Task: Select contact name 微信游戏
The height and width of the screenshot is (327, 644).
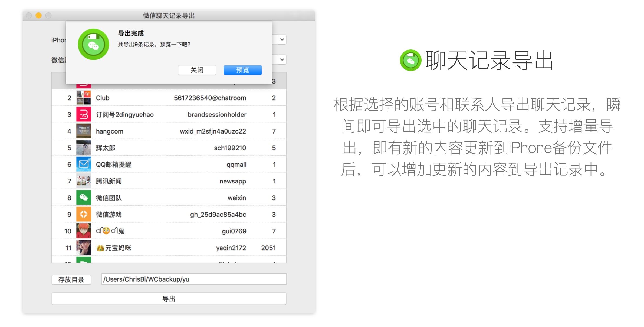Action: point(109,214)
